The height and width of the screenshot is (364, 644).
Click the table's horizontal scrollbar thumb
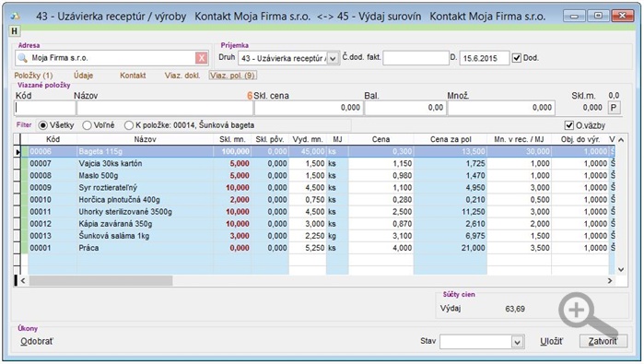[100, 280]
